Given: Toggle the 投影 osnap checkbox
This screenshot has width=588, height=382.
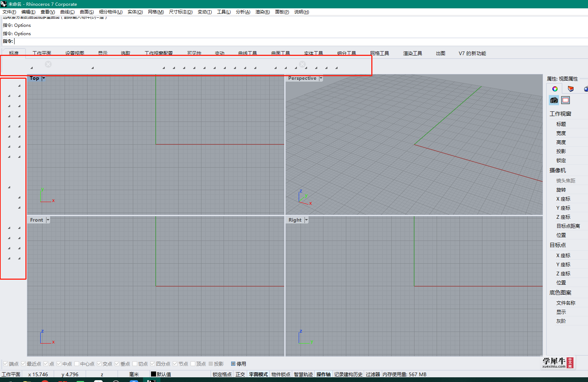Looking at the screenshot, I should pos(211,363).
